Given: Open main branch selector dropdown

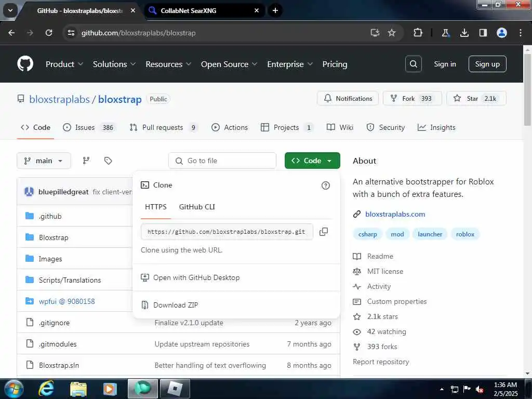Looking at the screenshot, I should [x=44, y=161].
